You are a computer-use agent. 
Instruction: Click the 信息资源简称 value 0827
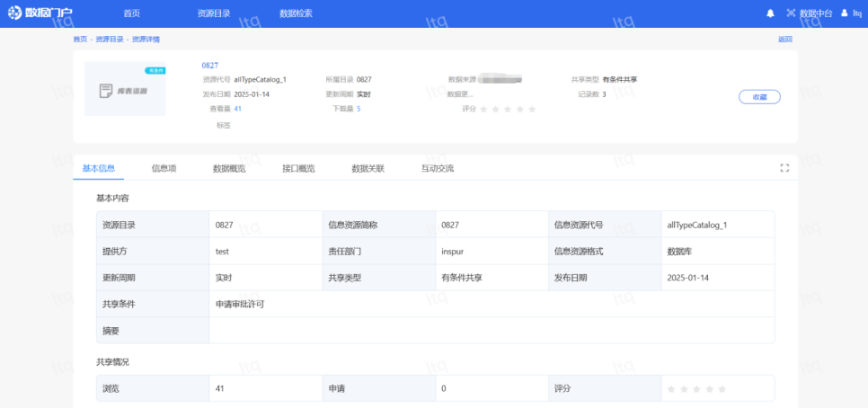450,225
